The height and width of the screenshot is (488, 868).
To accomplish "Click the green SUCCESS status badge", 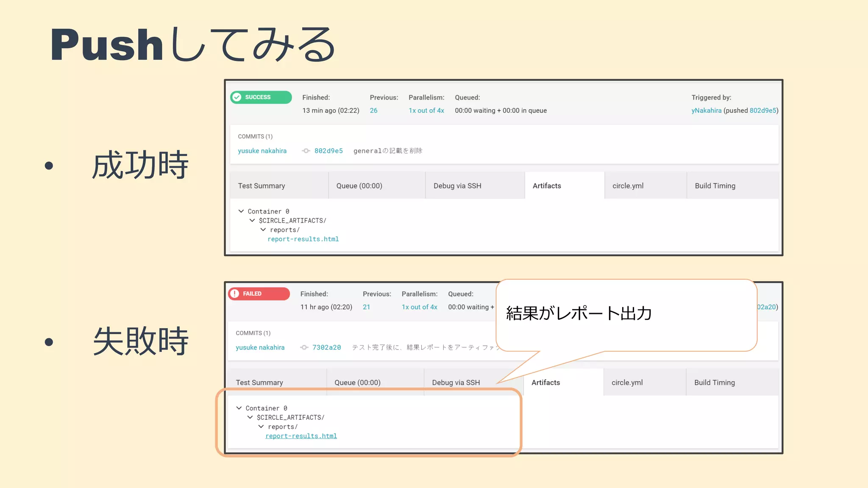I will (261, 97).
